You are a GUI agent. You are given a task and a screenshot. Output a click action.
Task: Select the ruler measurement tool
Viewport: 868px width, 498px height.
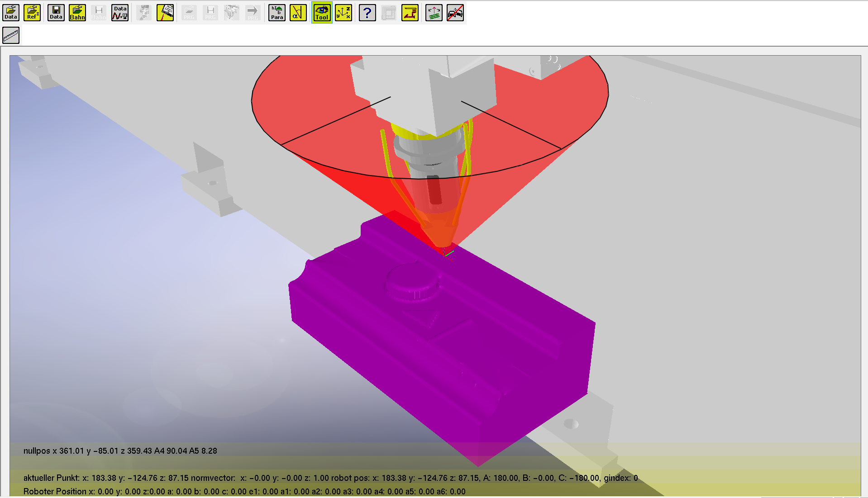(x=11, y=35)
